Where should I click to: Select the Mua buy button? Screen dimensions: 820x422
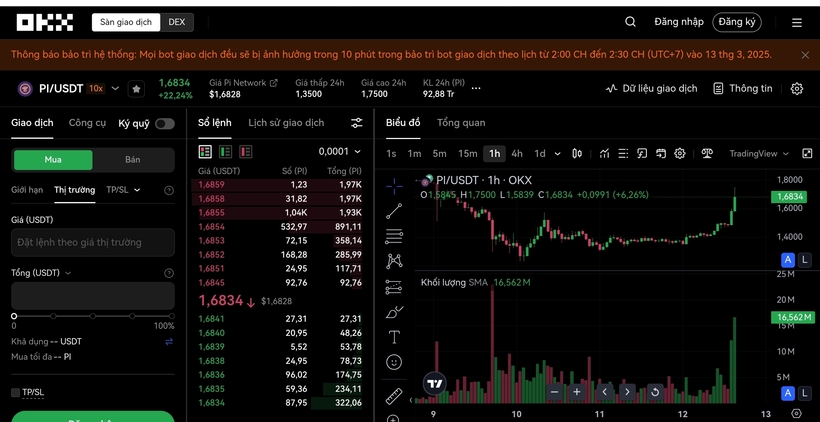click(x=53, y=160)
